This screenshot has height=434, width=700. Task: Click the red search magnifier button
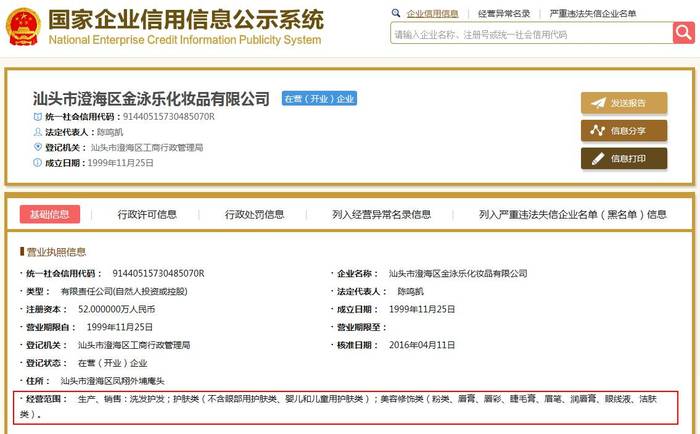coord(683,33)
